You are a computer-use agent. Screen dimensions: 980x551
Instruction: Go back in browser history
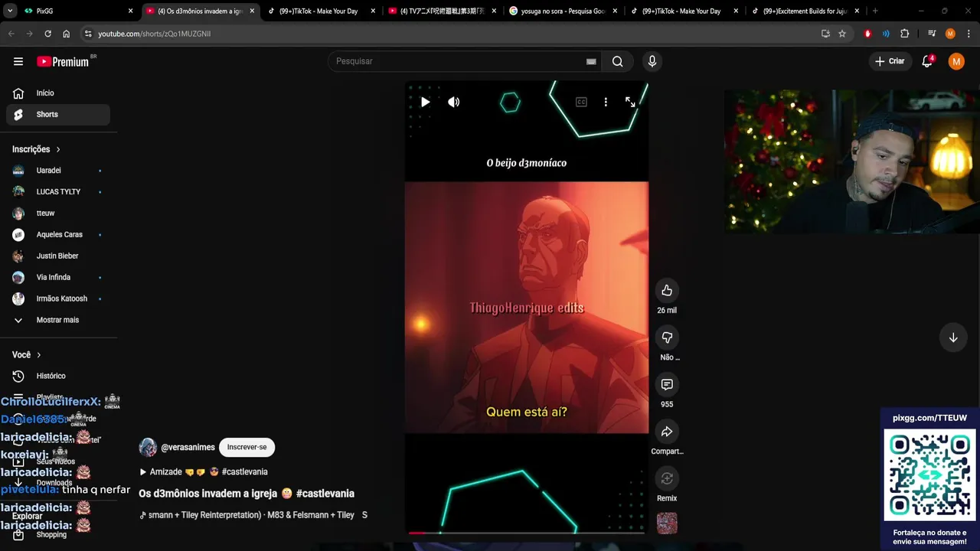[11, 34]
